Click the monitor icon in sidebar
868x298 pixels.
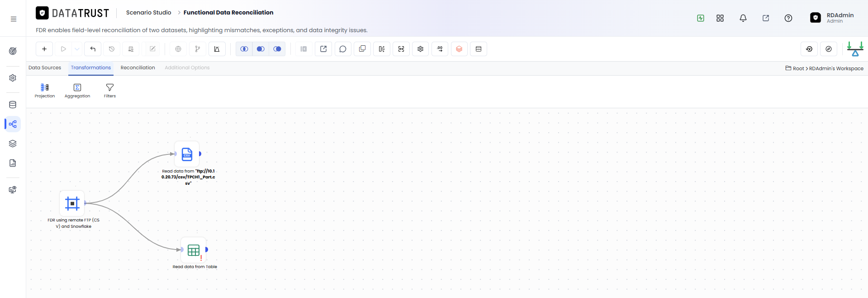coord(13,190)
